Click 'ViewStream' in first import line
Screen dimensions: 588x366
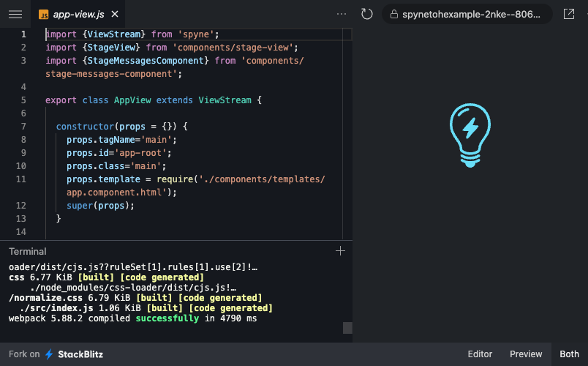(114, 34)
